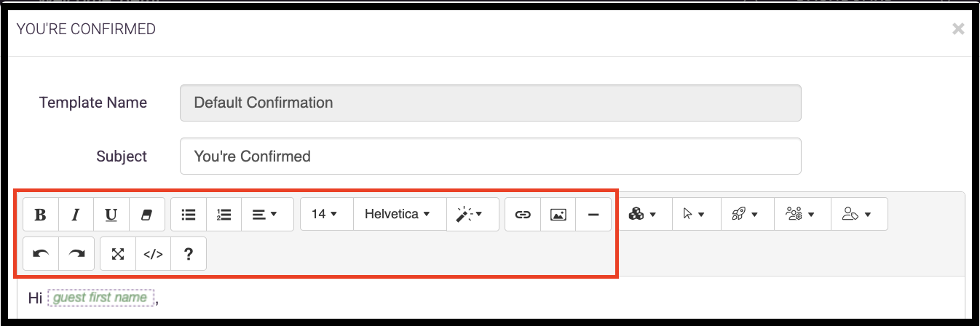Screen dimensions: 980x326
Task: Open the paragraph alignment dropdown
Action: (267, 215)
